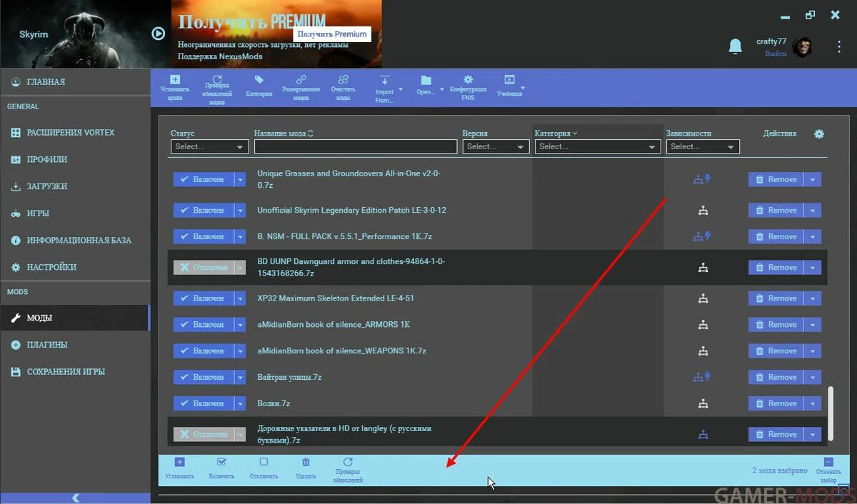Click the play button next to the Skyrim game
The height and width of the screenshot is (504, 857).
pos(159,34)
